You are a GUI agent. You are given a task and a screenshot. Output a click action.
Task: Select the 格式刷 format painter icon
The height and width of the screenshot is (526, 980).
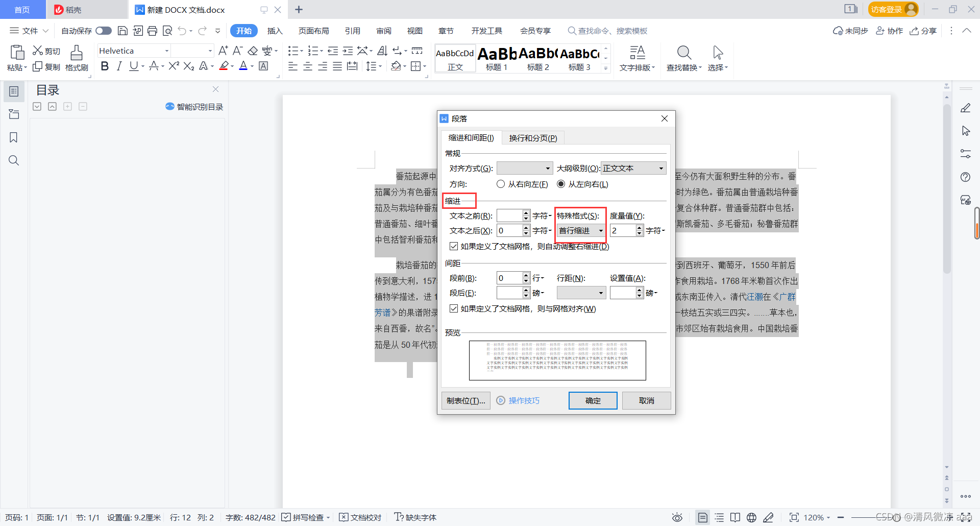[x=76, y=53]
